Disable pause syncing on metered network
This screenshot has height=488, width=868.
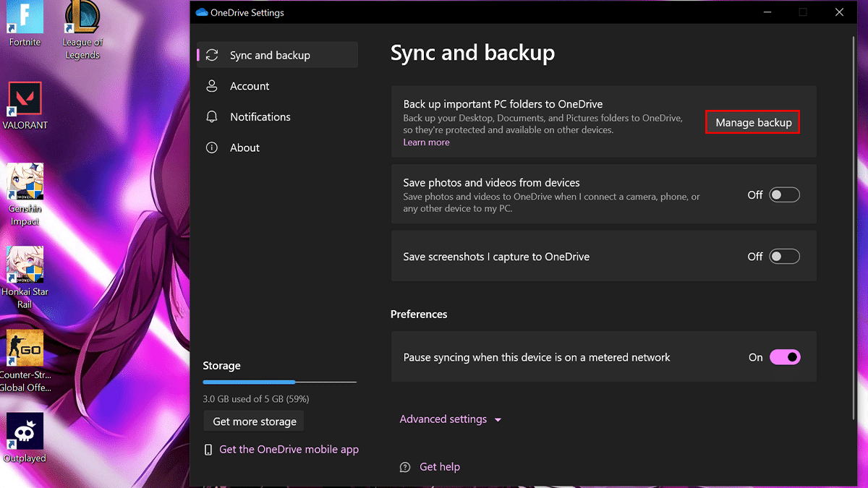click(784, 357)
